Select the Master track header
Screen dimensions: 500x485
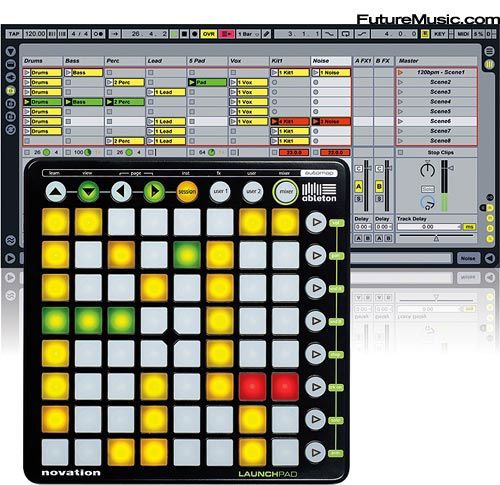coord(436,61)
